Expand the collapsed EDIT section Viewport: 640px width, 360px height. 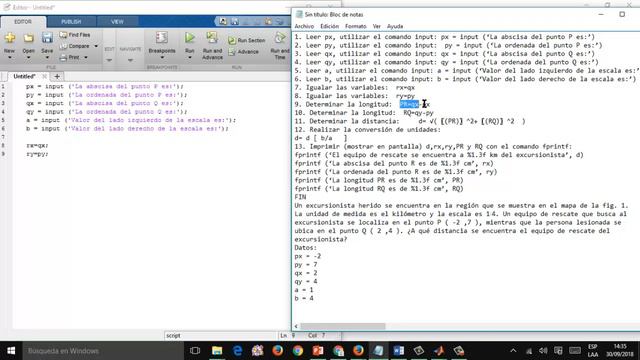109,60
